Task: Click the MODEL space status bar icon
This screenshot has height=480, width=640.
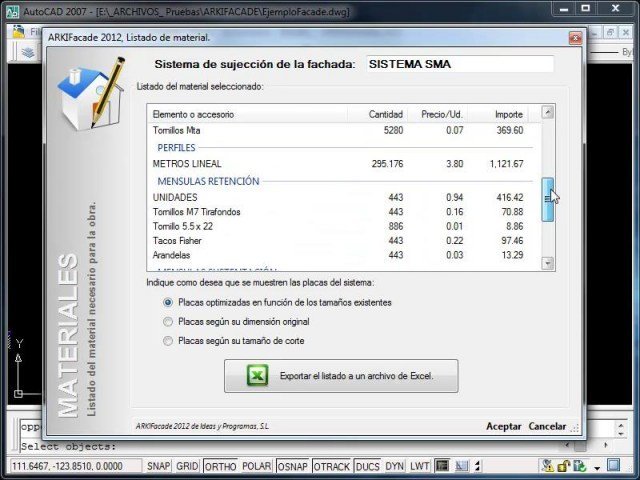Action: click(442, 466)
